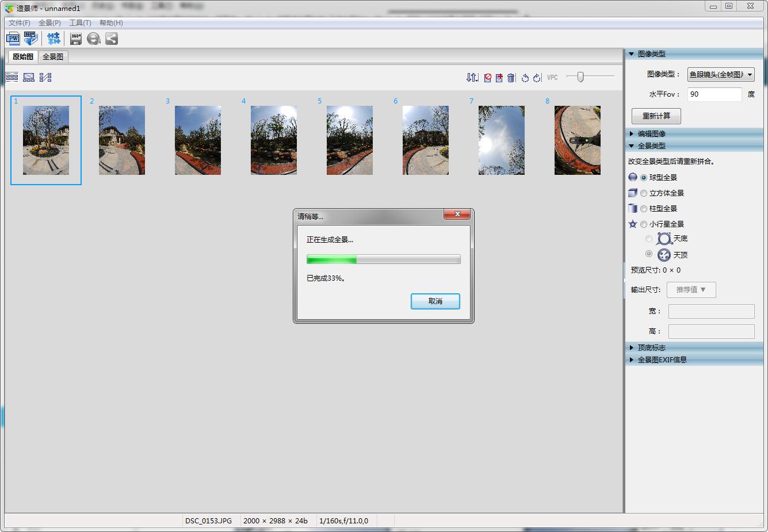The height and width of the screenshot is (532, 768).
Task: Select the sky photo thumbnail number 7
Action: click(x=501, y=140)
